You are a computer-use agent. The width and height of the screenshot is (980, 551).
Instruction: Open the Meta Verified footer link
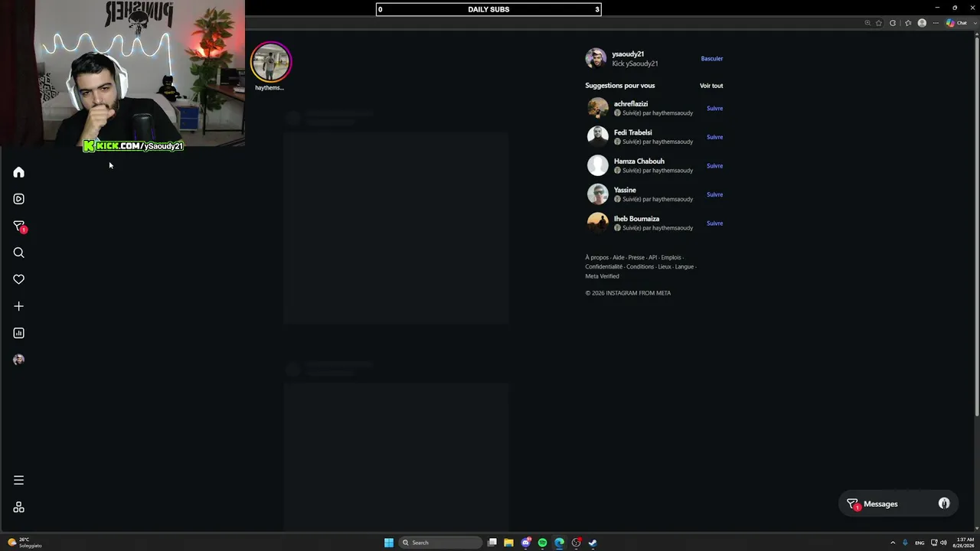tap(602, 276)
